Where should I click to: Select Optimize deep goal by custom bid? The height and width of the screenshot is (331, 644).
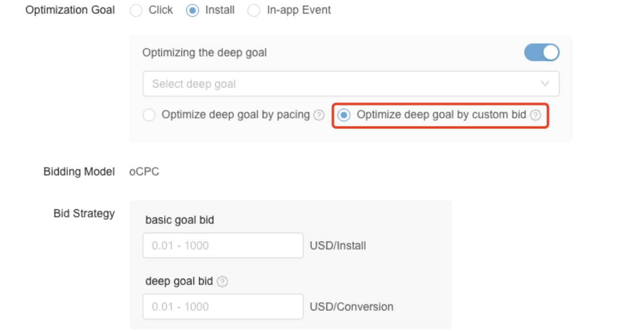point(344,115)
